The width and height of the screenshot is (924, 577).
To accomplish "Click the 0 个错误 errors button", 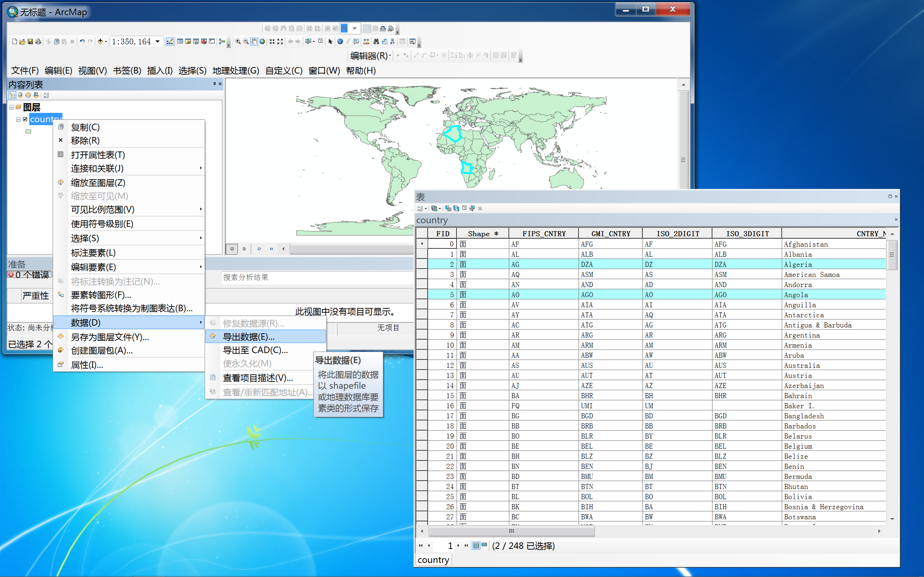I will [30, 275].
